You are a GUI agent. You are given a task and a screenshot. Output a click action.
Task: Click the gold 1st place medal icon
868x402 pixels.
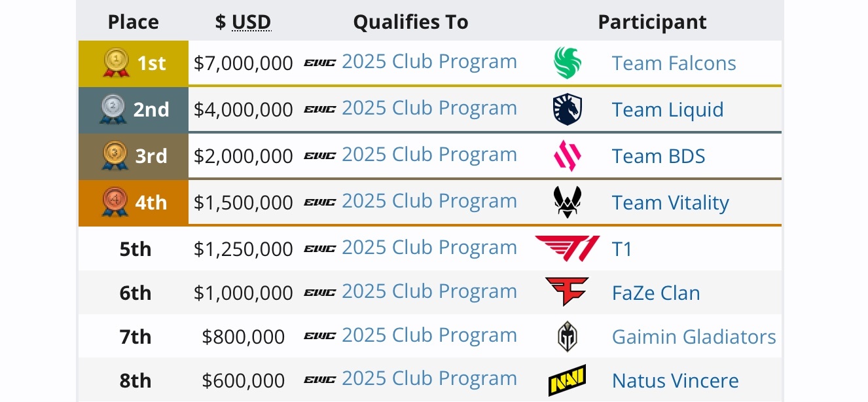tap(117, 63)
